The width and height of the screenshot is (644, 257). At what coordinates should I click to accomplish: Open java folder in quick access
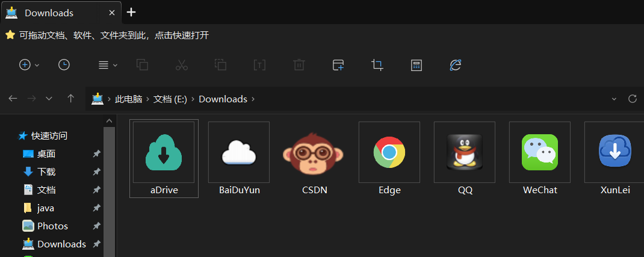tap(46, 208)
